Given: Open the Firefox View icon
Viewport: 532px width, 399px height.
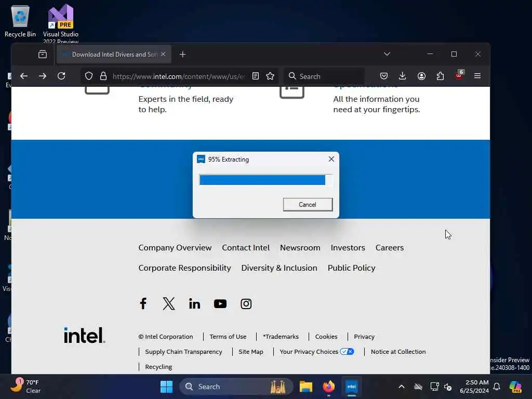Looking at the screenshot, I should coord(43,54).
